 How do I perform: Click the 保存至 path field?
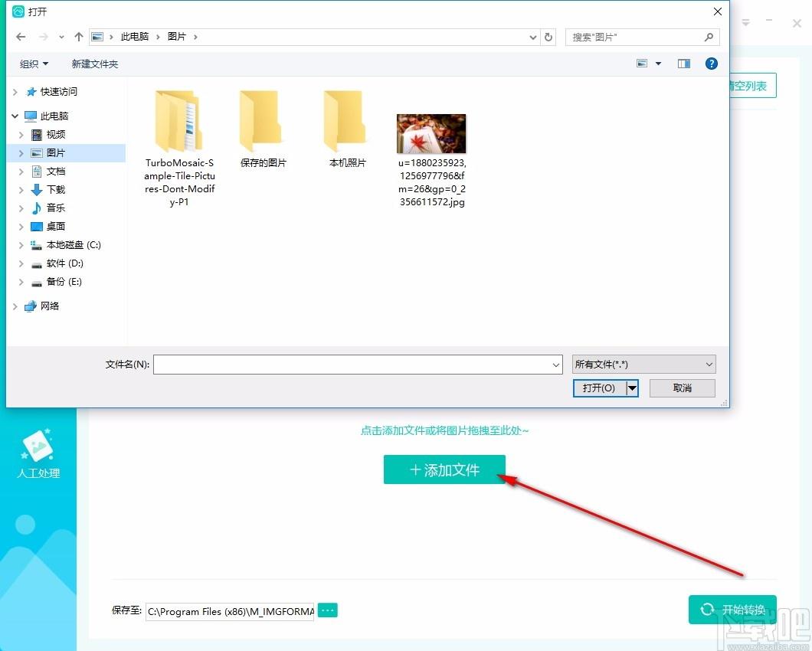(230, 612)
